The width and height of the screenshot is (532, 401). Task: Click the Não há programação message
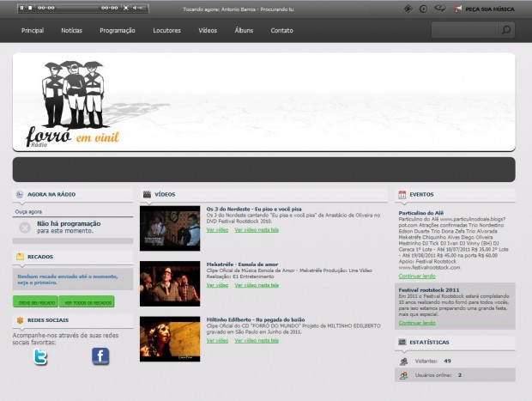click(69, 227)
